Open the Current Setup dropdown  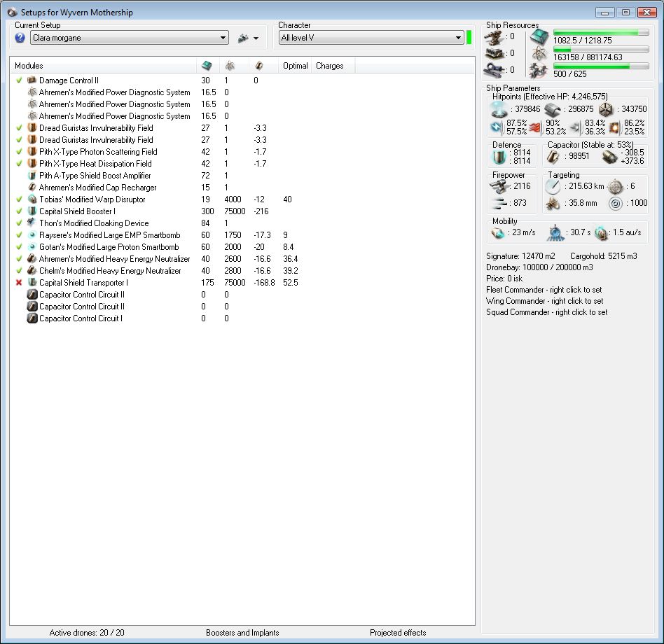(130, 38)
